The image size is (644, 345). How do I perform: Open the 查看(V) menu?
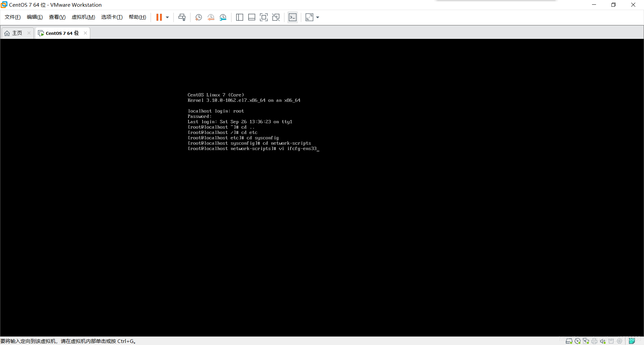click(57, 17)
